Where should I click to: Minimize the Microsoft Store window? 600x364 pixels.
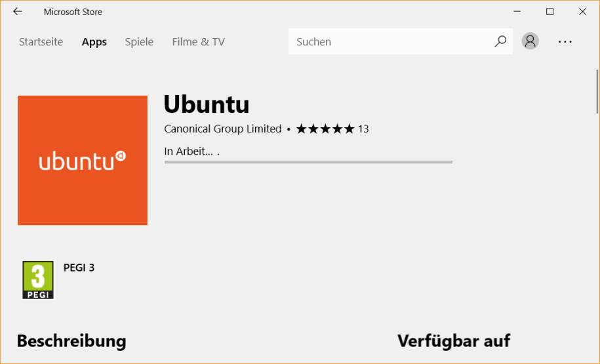click(517, 12)
